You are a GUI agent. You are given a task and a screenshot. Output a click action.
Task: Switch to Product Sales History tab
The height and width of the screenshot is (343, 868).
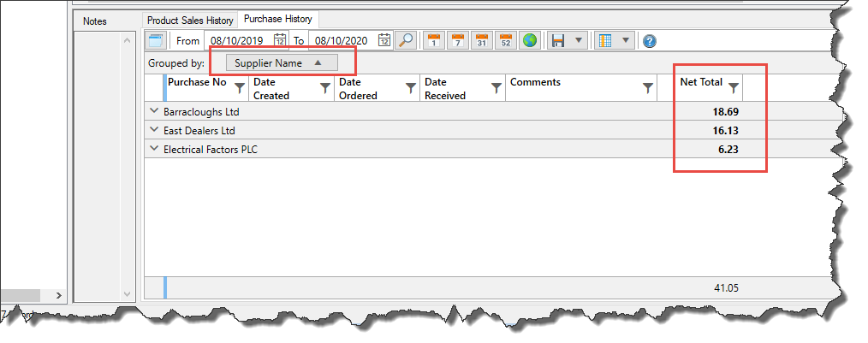190,20
